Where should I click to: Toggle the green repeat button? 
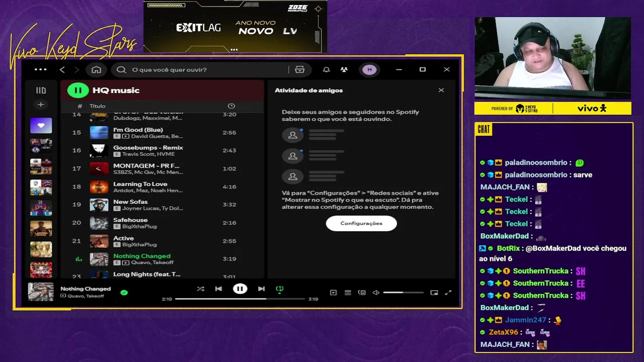(280, 289)
